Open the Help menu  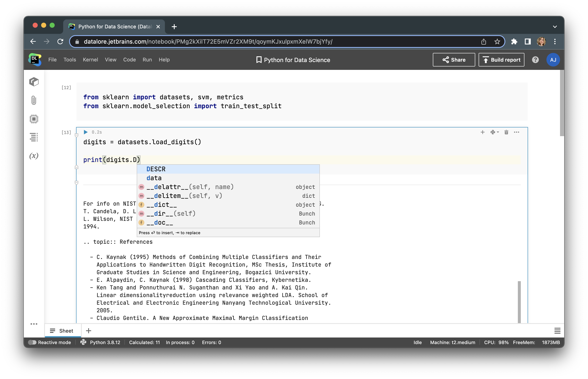coord(164,60)
